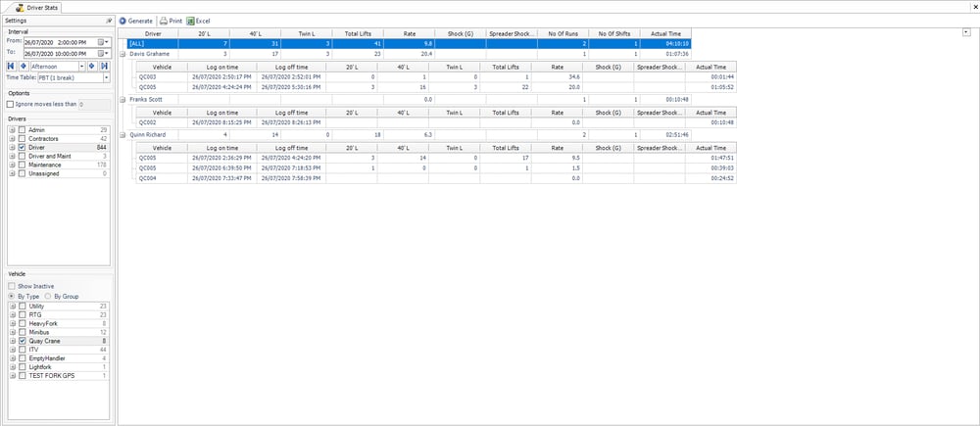Expand the Quay Crane vehicle node
This screenshot has width=980, height=426.
coord(13,342)
